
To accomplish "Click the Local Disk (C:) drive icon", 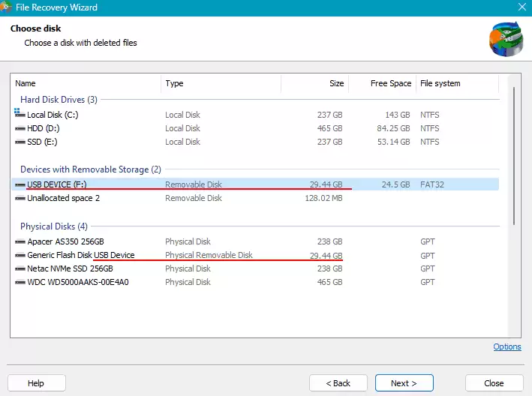I will (x=20, y=114).
